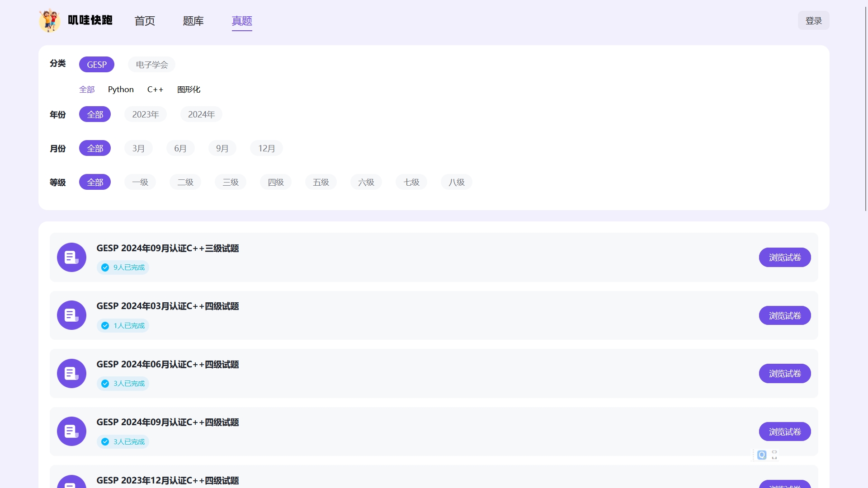Viewport: 868px width, 488px height.
Task: Click 浏览试卷 for 2024年06月C++四级试题
Action: pyautogui.click(x=785, y=374)
